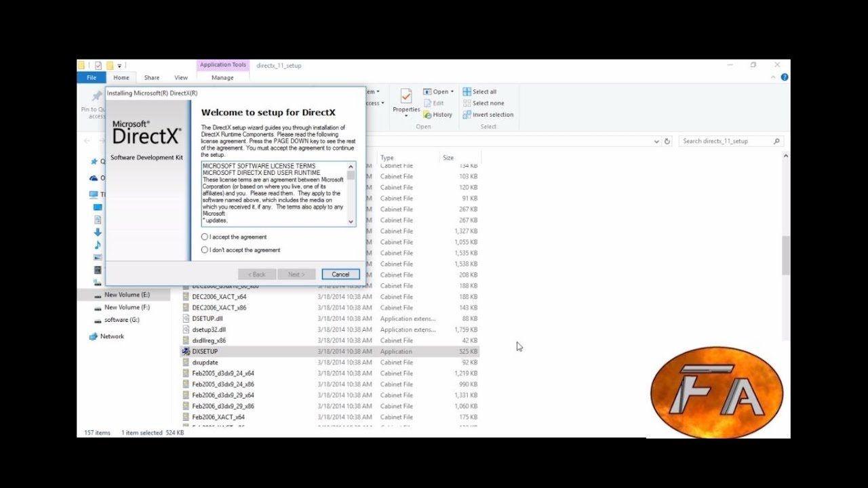Click the '525 KB' size of DXSETUP
The height and width of the screenshot is (488, 868).
[468, 352]
